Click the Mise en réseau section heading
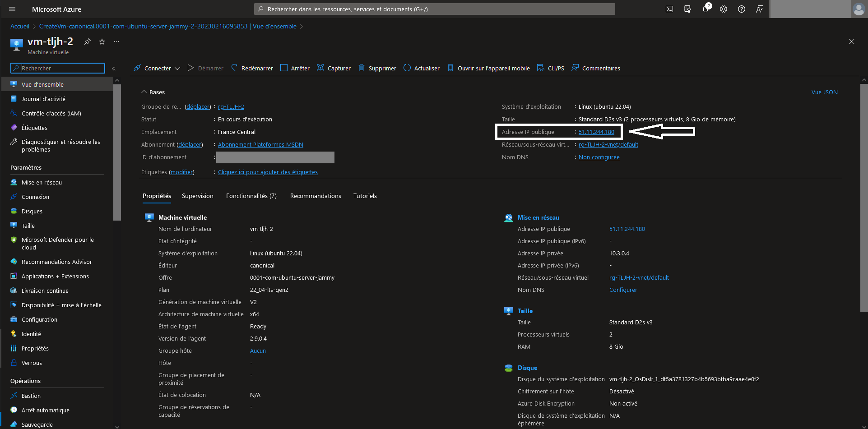868x429 pixels. point(538,217)
